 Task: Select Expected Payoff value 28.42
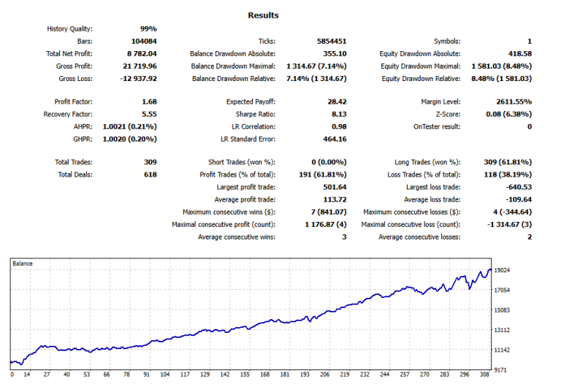[x=337, y=102]
